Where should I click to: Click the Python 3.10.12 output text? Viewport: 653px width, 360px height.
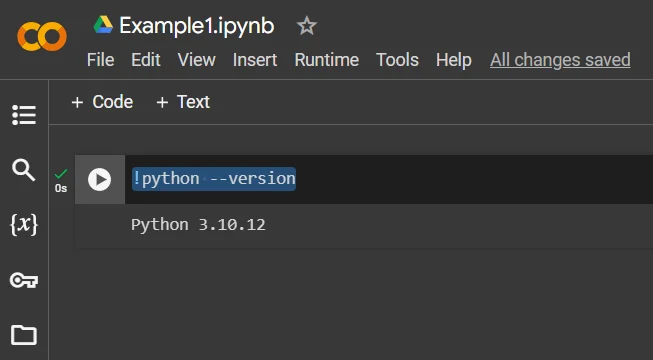point(198,225)
